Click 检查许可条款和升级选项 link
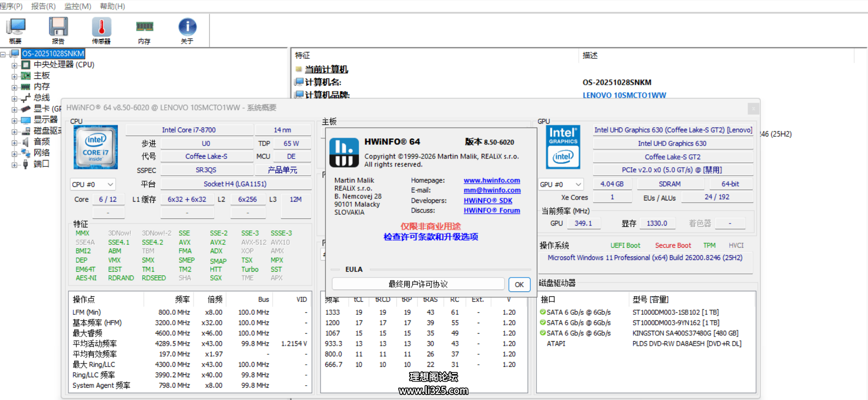The image size is (868, 400). (431, 237)
